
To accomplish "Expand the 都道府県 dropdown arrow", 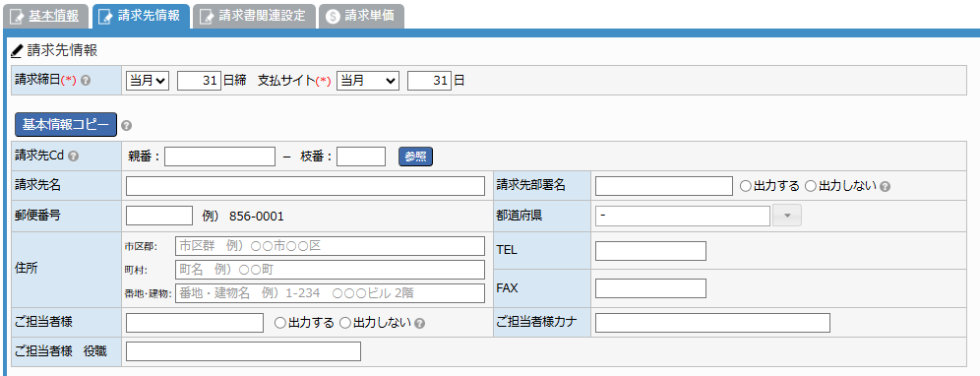I will click(x=787, y=216).
